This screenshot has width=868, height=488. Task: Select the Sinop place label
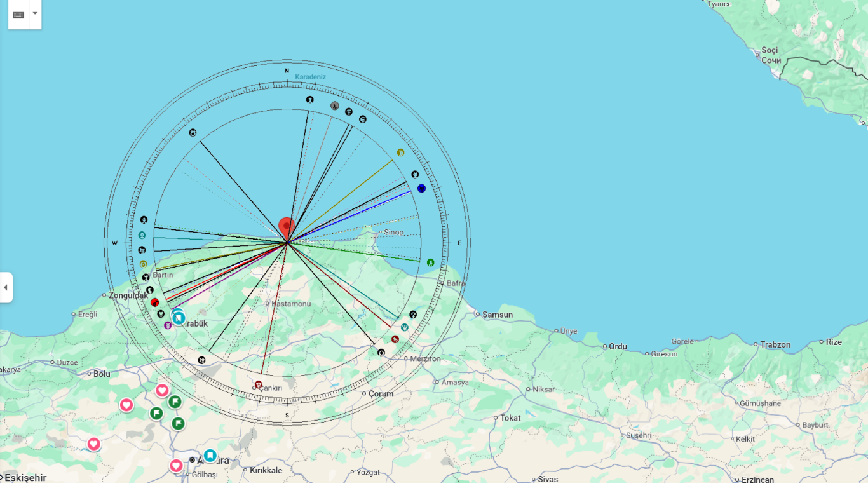click(393, 232)
